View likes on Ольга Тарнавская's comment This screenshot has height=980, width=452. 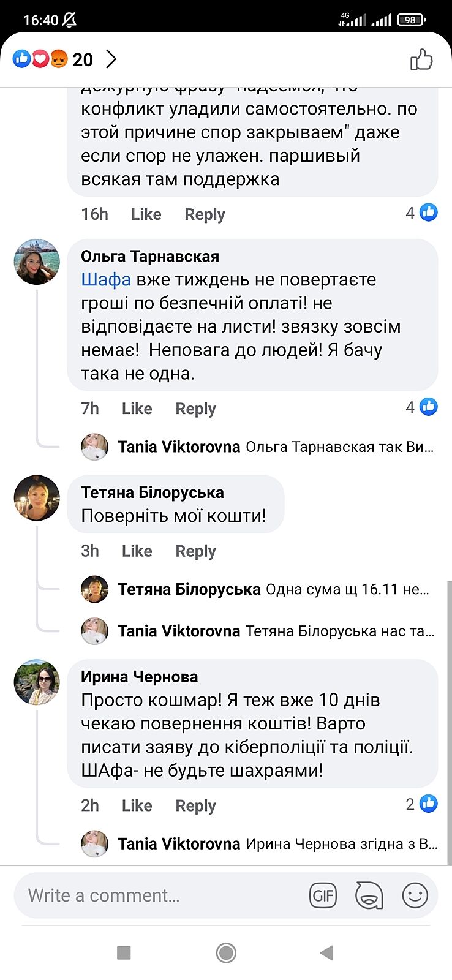[x=421, y=407]
